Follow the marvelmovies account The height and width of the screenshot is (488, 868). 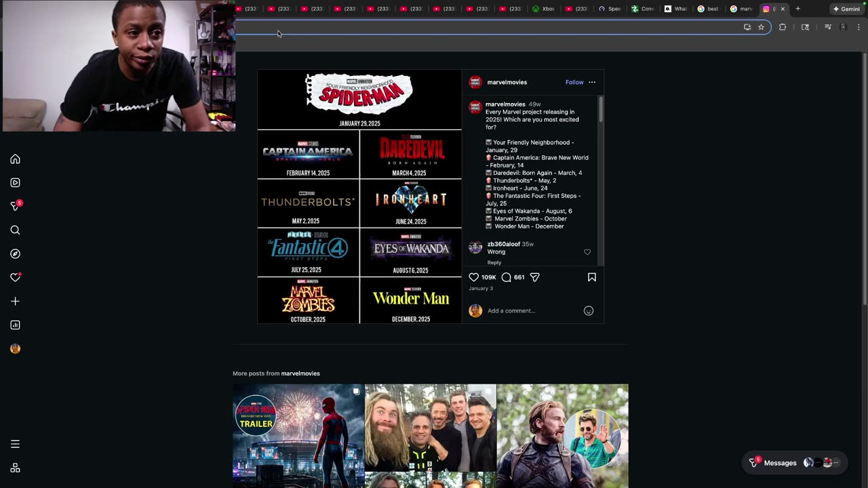(x=574, y=82)
